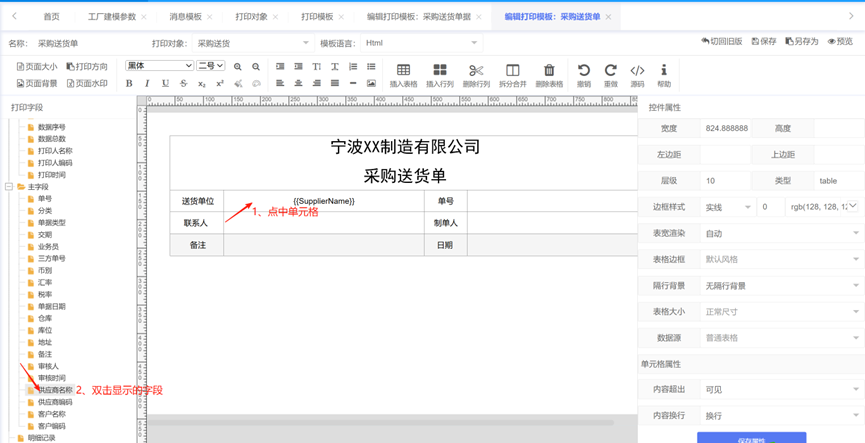Image resolution: width=865 pixels, height=443 pixels.
Task: Click the 层级 level input field
Action: pos(726,180)
